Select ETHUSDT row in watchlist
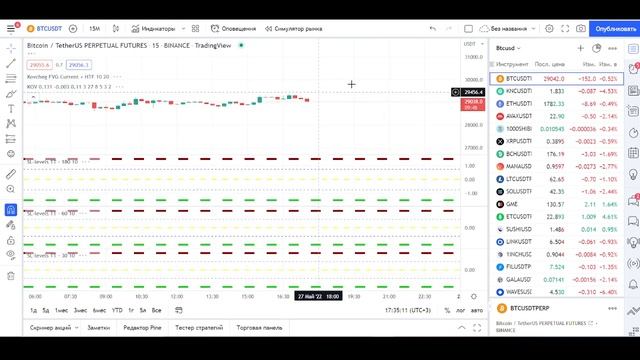The width and height of the screenshot is (640, 360). click(x=557, y=104)
